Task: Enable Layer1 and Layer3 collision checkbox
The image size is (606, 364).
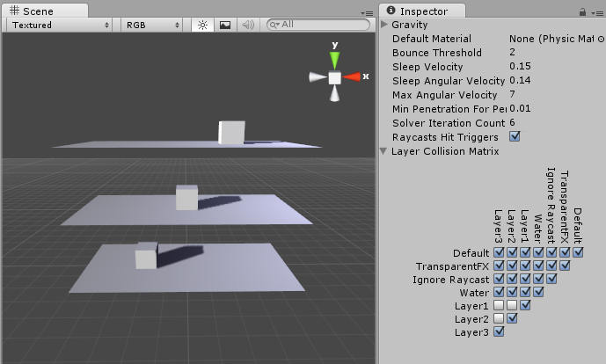Action: (500, 305)
